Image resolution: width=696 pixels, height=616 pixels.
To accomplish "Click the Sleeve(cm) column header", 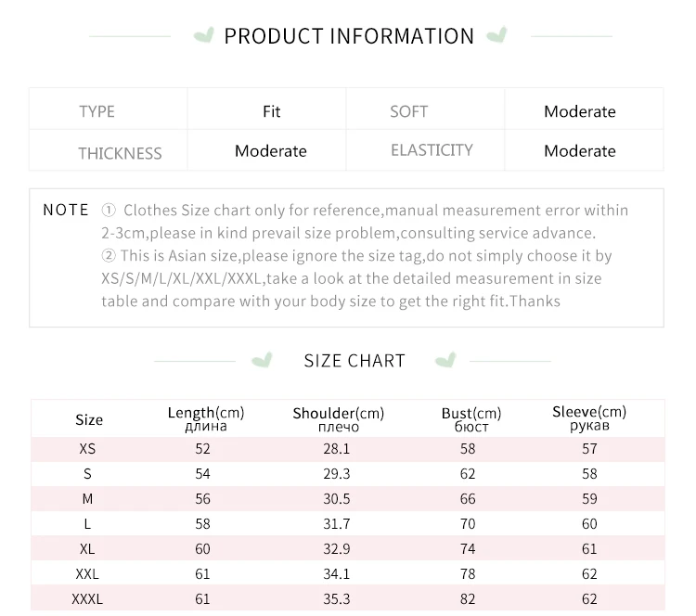I will (589, 417).
